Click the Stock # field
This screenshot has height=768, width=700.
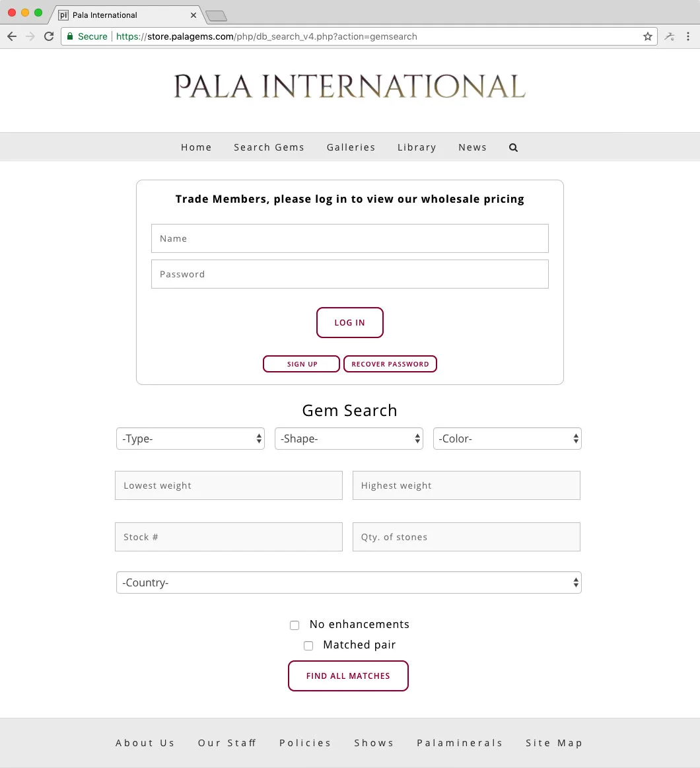228,537
